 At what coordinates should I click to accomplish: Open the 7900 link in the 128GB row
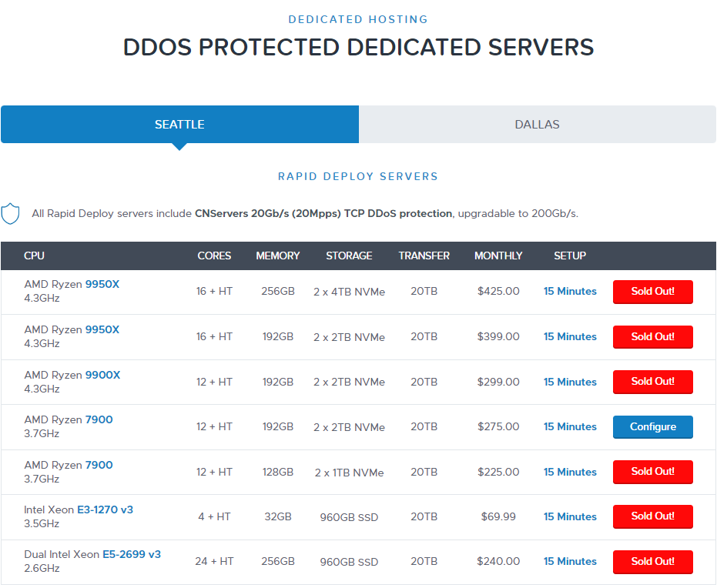click(99, 465)
